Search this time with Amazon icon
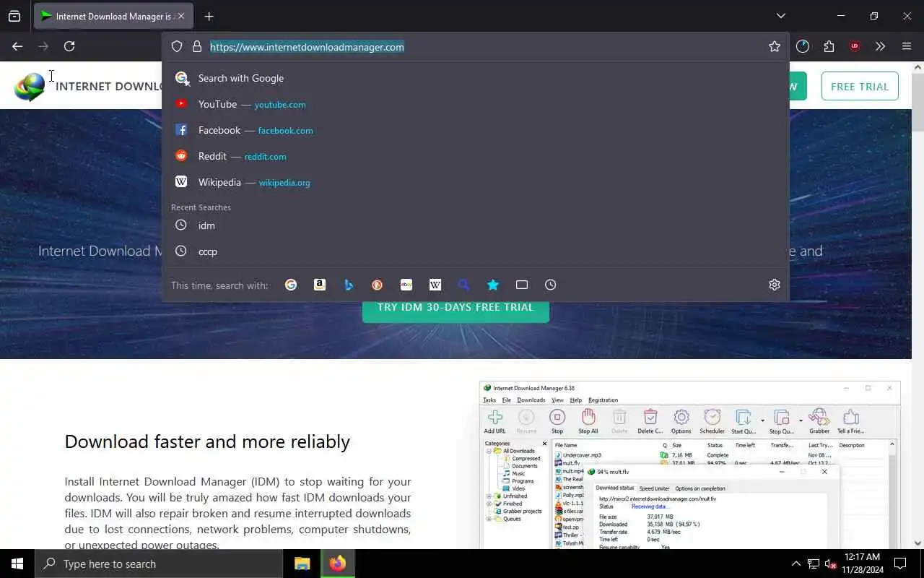Viewport: 924px width, 578px height. (320, 285)
